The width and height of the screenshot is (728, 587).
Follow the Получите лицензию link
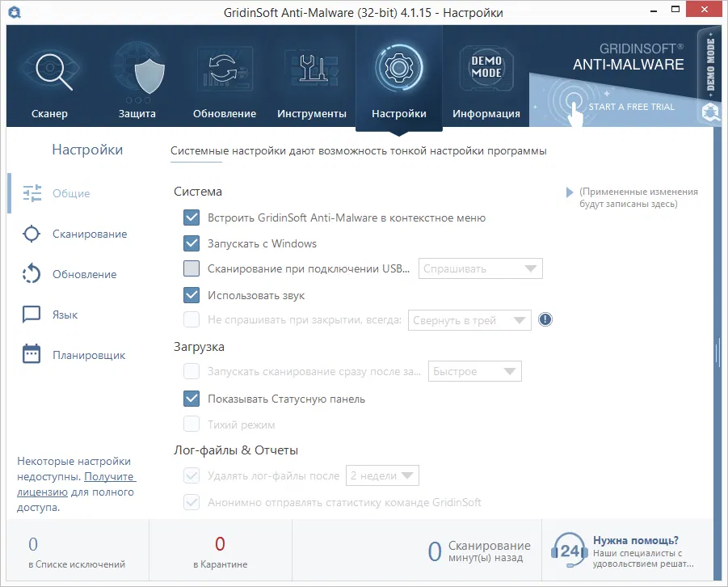tap(76, 484)
